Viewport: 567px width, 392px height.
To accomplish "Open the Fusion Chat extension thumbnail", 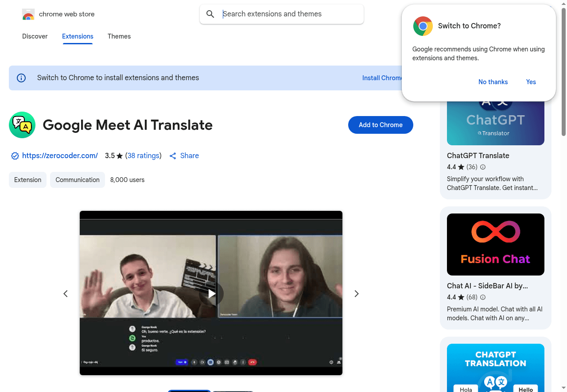I will click(x=495, y=244).
